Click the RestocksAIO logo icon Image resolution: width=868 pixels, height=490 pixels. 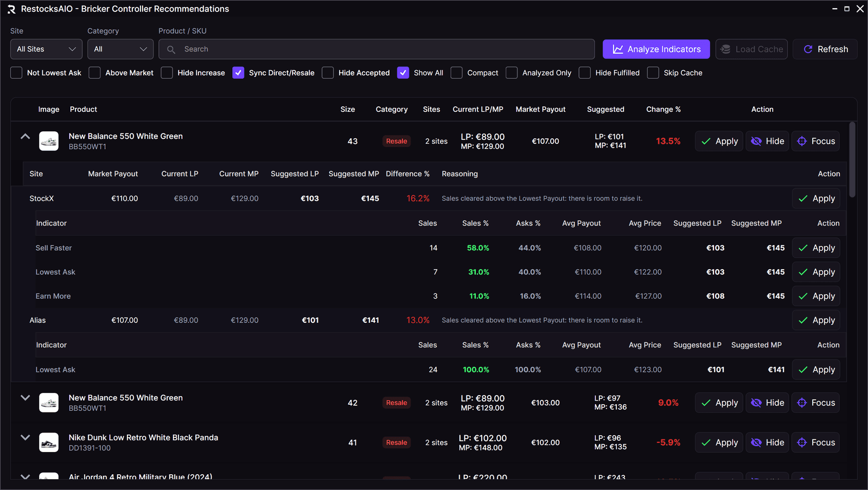11,9
